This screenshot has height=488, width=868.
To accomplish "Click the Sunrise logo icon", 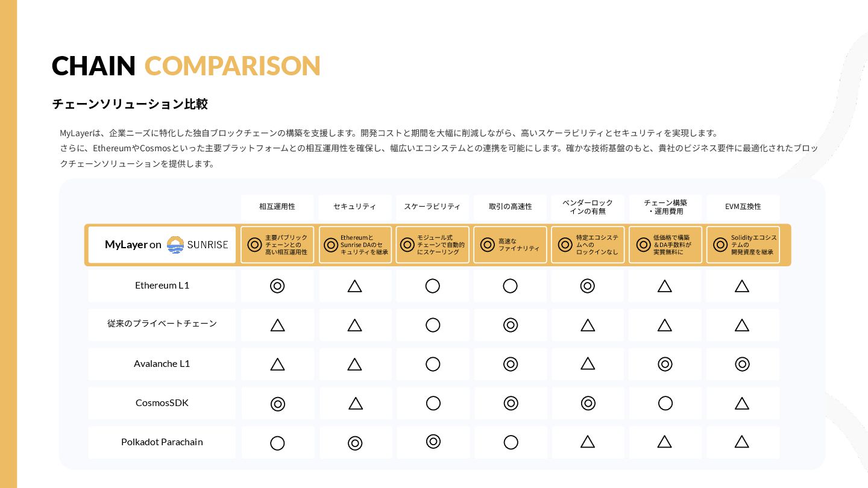I will pos(175,245).
